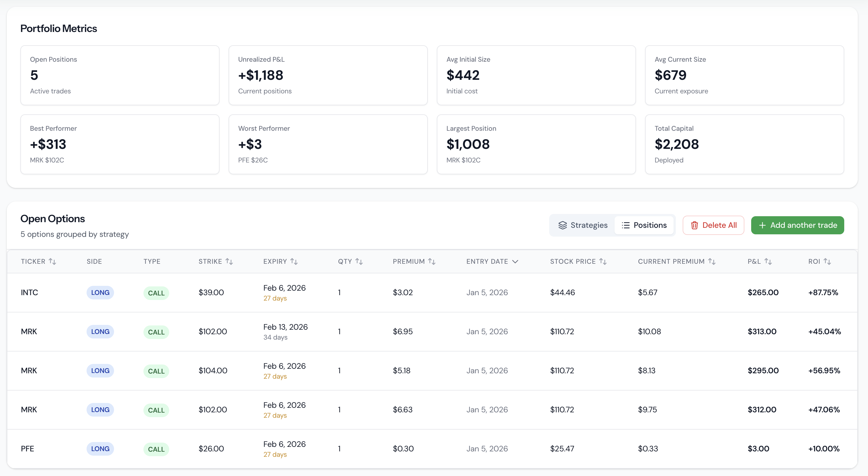Click the sort arrows on the EXPIRY column
Screen dimensions: 868x476
pyautogui.click(x=295, y=261)
